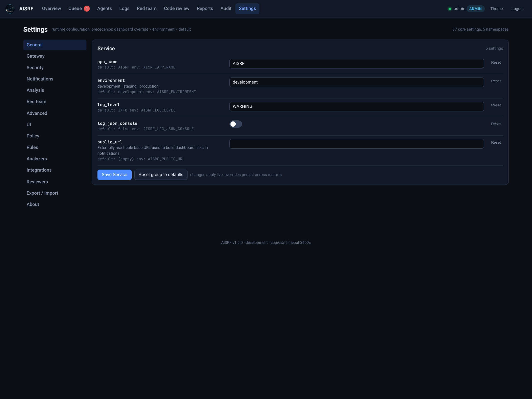Viewport: 532px width, 399px height.
Task: Open the UI settings section
Action: [x=55, y=125]
